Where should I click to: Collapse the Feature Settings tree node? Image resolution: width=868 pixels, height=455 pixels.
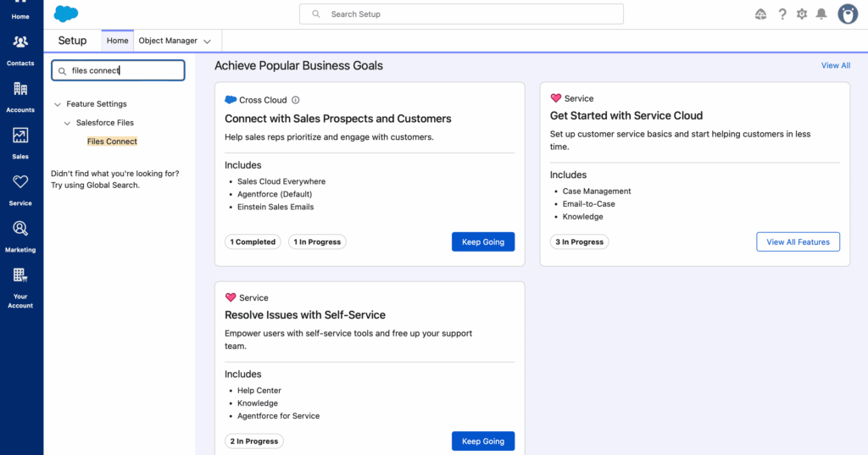pos(58,104)
